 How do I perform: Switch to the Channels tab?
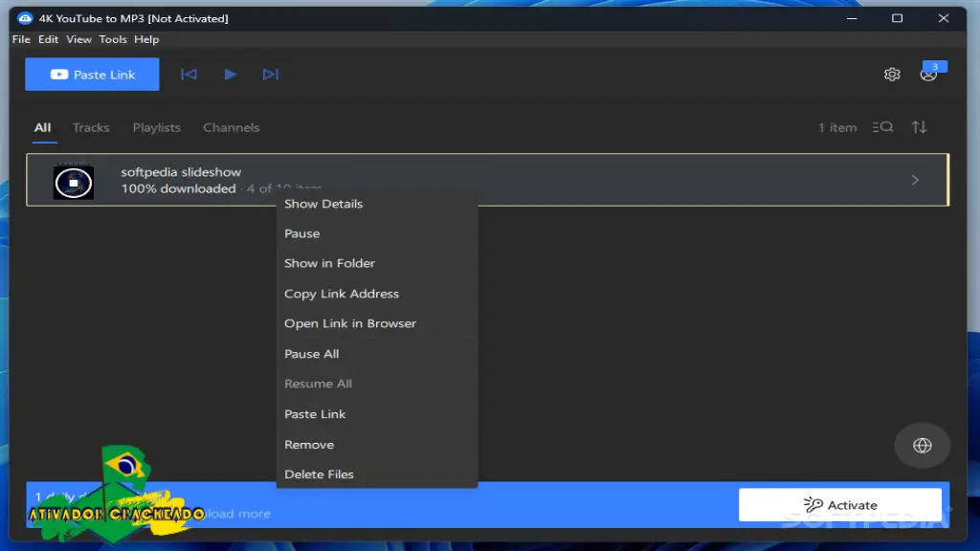[232, 127]
